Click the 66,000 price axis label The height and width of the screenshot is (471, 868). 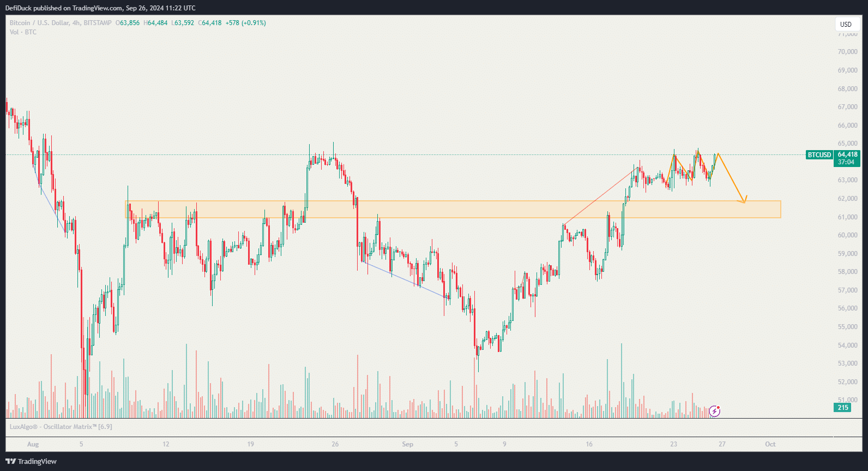(848, 126)
